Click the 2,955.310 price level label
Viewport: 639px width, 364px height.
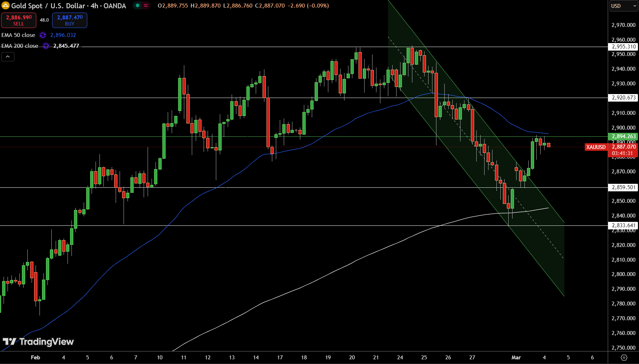(624, 47)
